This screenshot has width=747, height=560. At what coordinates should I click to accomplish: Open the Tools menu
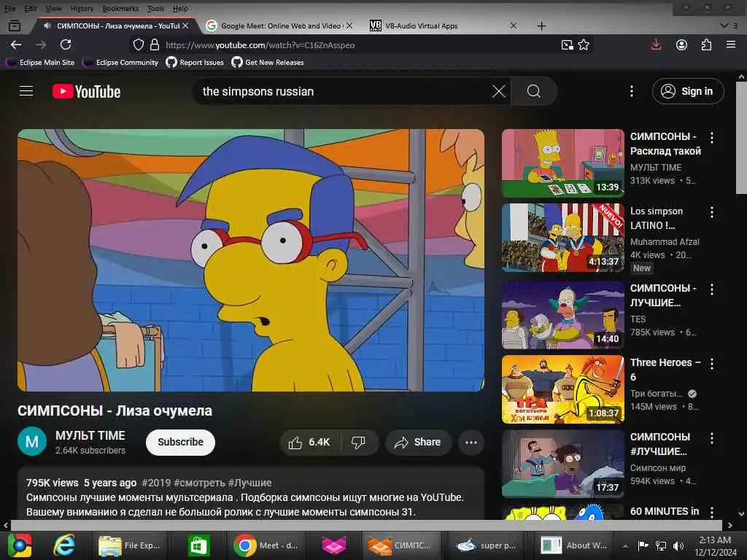click(155, 9)
